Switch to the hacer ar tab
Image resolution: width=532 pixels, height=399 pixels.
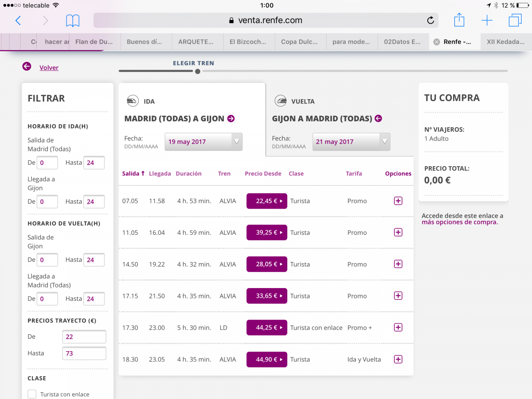click(53, 42)
